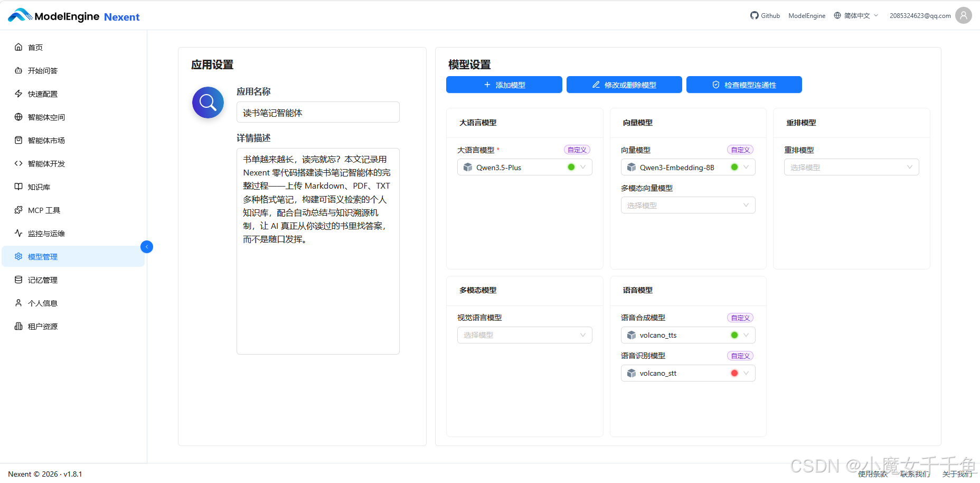Screen dimensions: 980x483
Task: Click the MCP 工具 puzzle icon
Action: (x=18, y=210)
